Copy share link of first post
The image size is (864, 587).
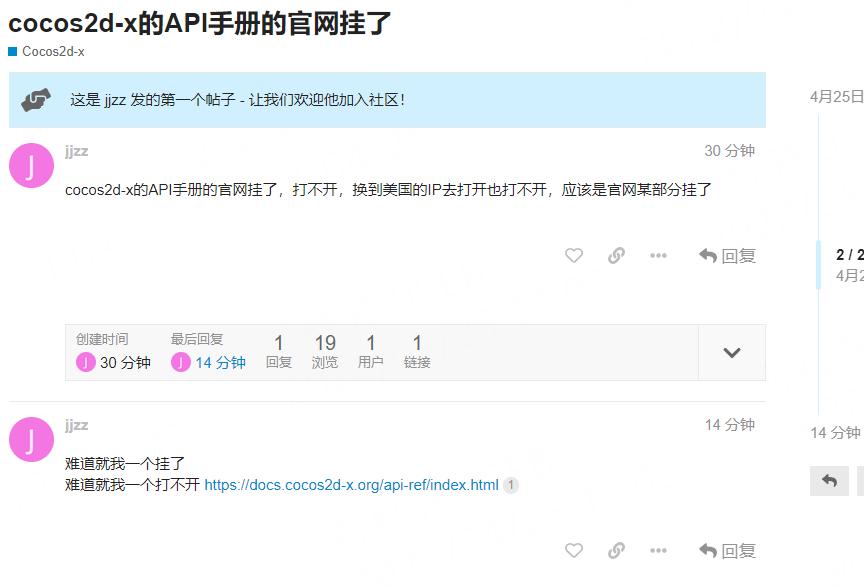pos(616,256)
